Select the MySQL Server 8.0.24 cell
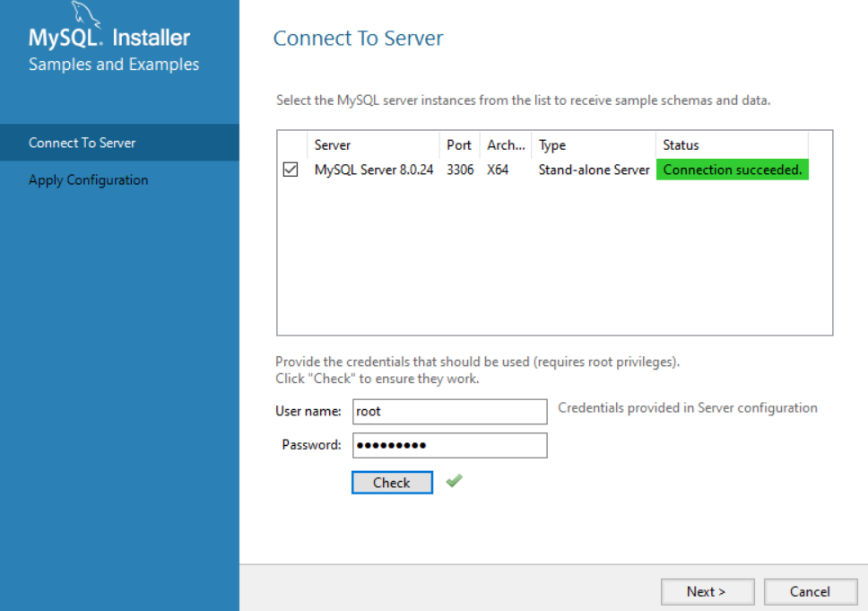Screen dimensions: 868x611 click(x=374, y=170)
